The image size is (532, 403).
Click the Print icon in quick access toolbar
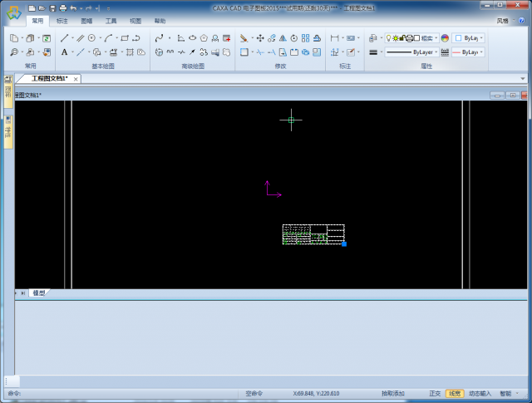[62, 7]
